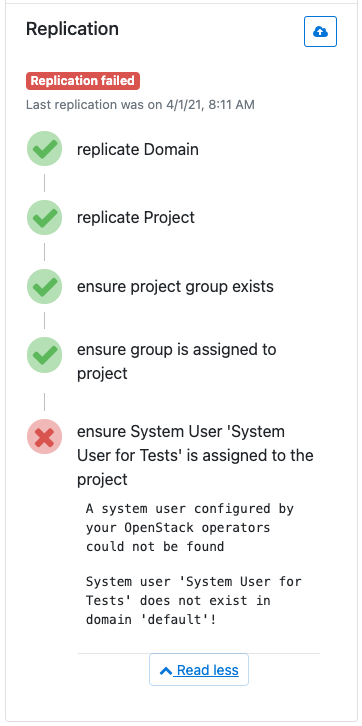Screen dimensions: 362x726
Task: Click the ensure project group exists step
Action: [175, 287]
